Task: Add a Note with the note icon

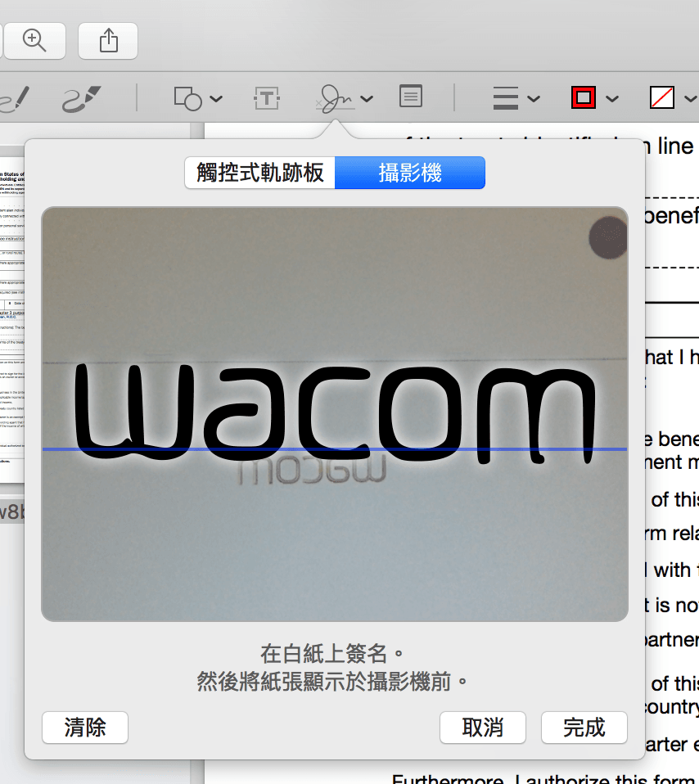Action: (411, 96)
